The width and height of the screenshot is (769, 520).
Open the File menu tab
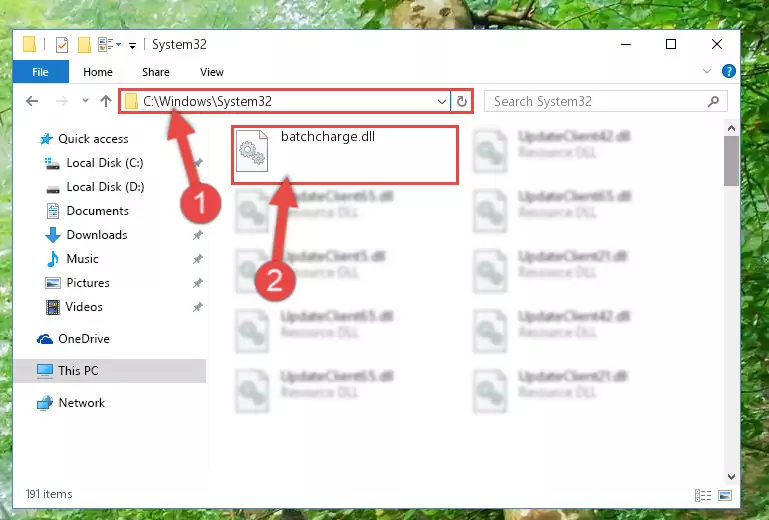tap(40, 72)
